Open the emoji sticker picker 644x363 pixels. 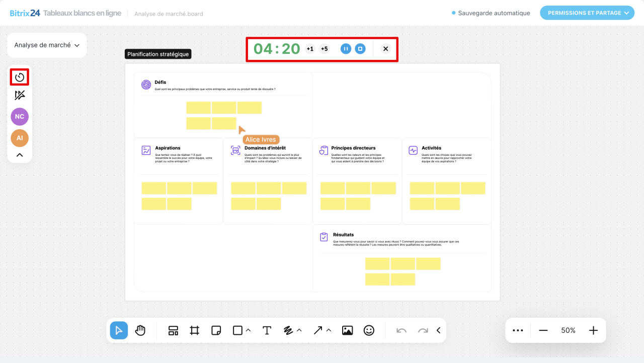point(369,330)
